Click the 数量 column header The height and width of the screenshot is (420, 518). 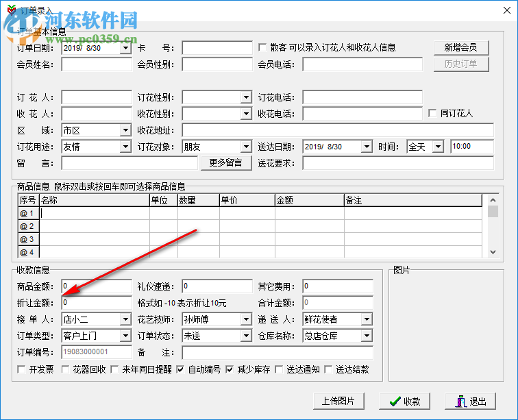click(199, 200)
